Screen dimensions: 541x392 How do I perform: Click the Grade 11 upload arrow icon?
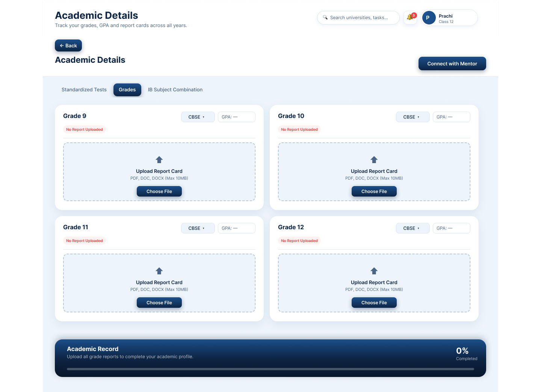(159, 271)
